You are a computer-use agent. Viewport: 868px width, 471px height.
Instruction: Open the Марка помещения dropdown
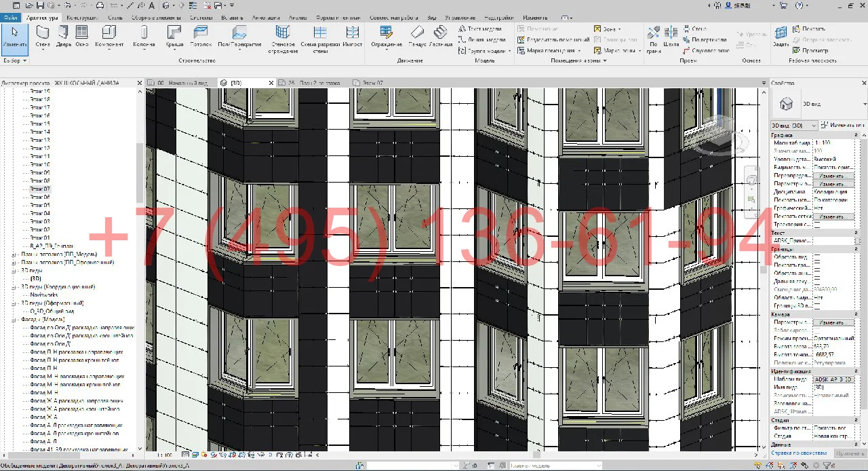pyautogui.click(x=579, y=51)
